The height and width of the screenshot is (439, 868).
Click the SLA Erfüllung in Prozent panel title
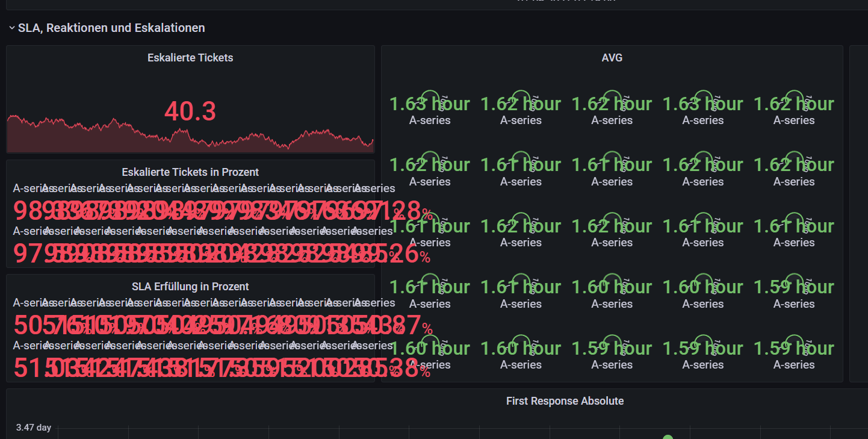pyautogui.click(x=190, y=286)
